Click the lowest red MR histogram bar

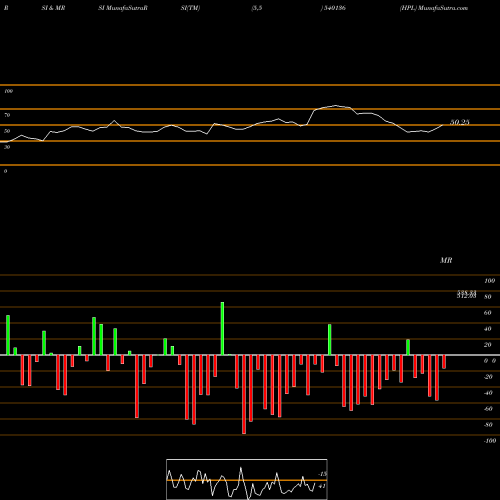tap(244, 394)
